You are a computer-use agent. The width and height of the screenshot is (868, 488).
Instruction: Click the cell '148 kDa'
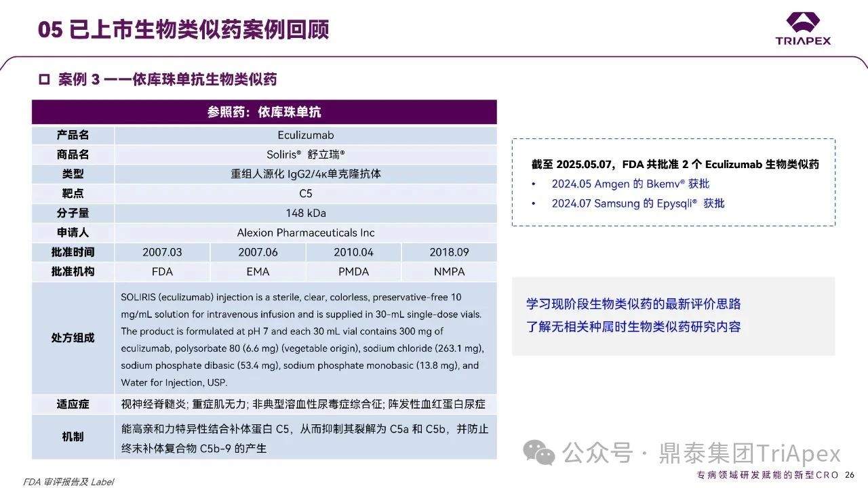[x=306, y=213]
